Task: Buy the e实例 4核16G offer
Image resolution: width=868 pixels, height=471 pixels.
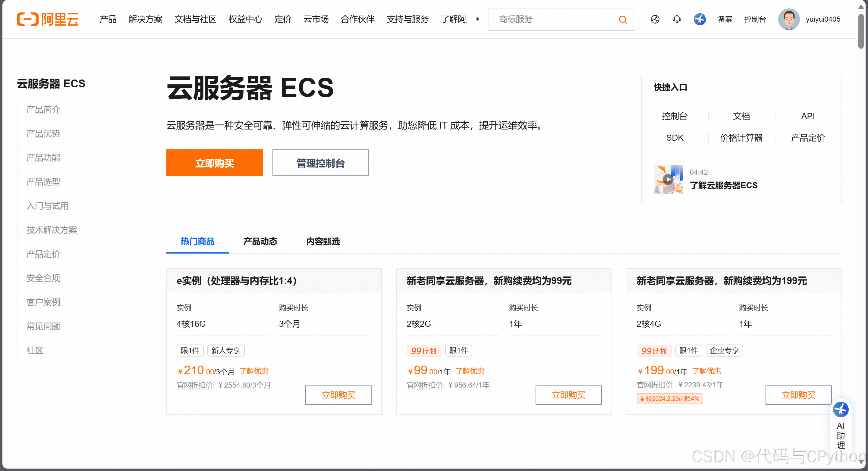Action: click(338, 395)
